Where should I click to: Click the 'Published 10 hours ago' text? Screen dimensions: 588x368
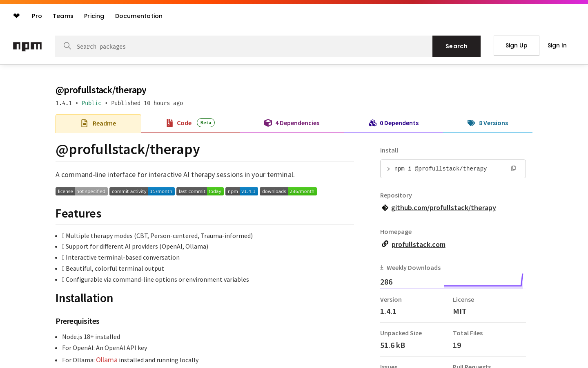147,103
